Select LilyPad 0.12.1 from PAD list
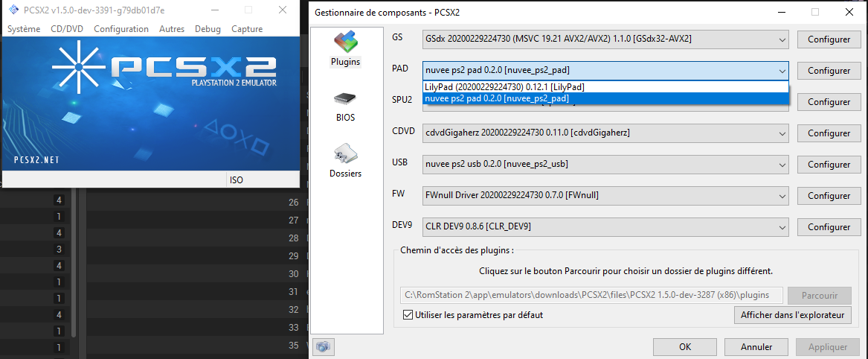Image resolution: width=868 pixels, height=359 pixels. point(605,87)
